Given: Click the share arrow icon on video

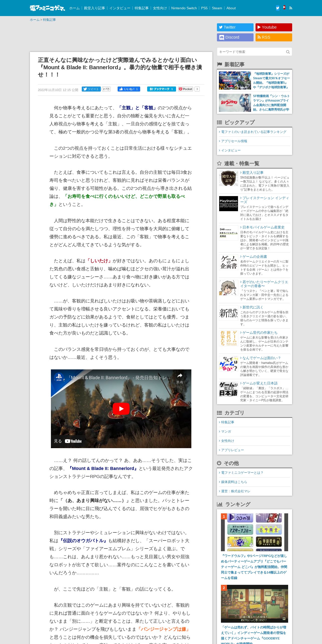Looking at the screenshot, I should pos(180,376).
